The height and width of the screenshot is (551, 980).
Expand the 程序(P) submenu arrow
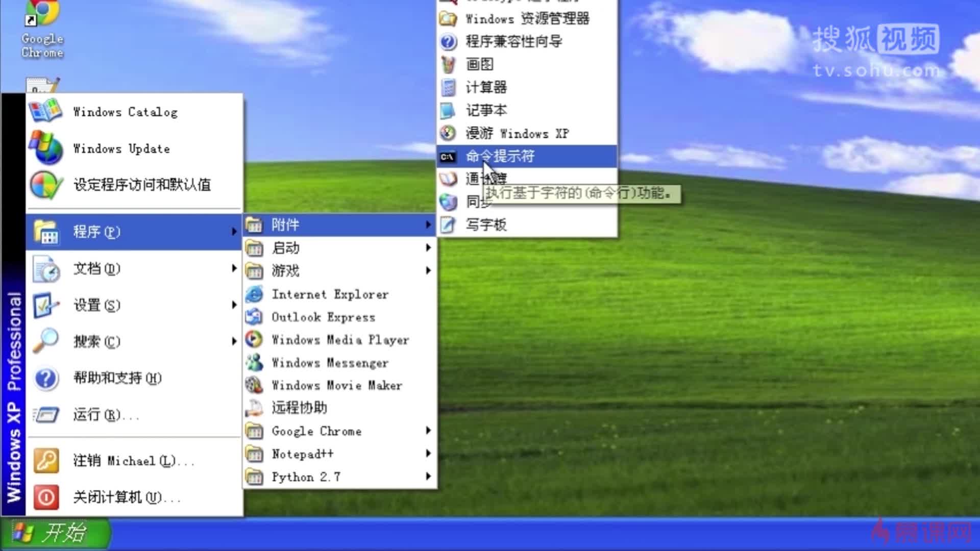[x=234, y=232]
